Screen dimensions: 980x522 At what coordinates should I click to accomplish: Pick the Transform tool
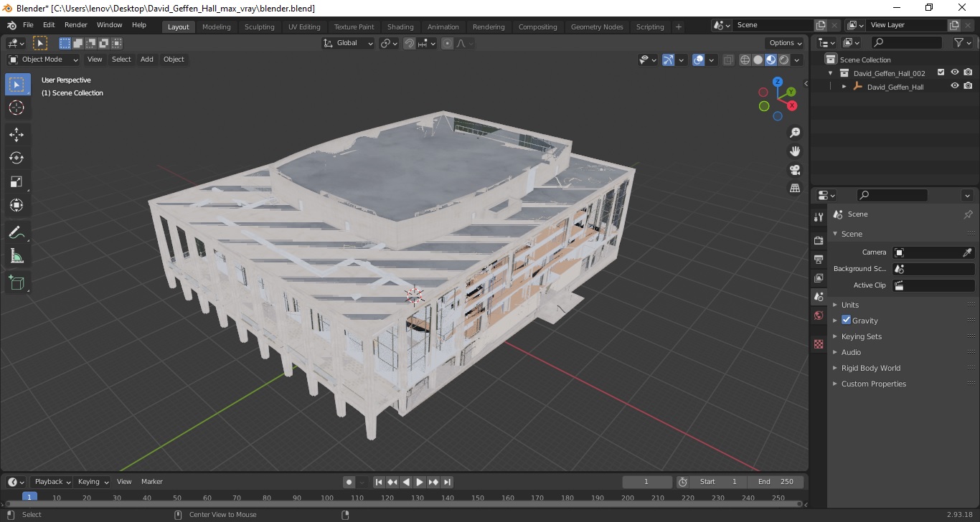pyautogui.click(x=17, y=206)
